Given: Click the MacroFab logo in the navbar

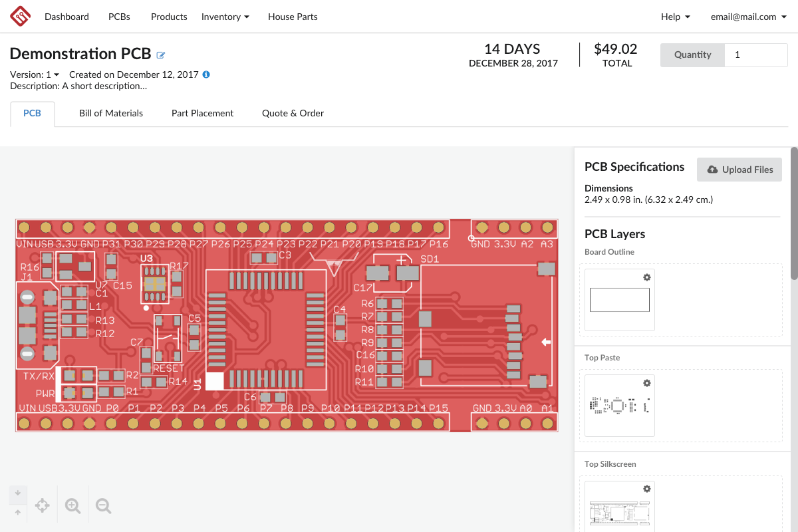Looking at the screenshot, I should [x=19, y=16].
